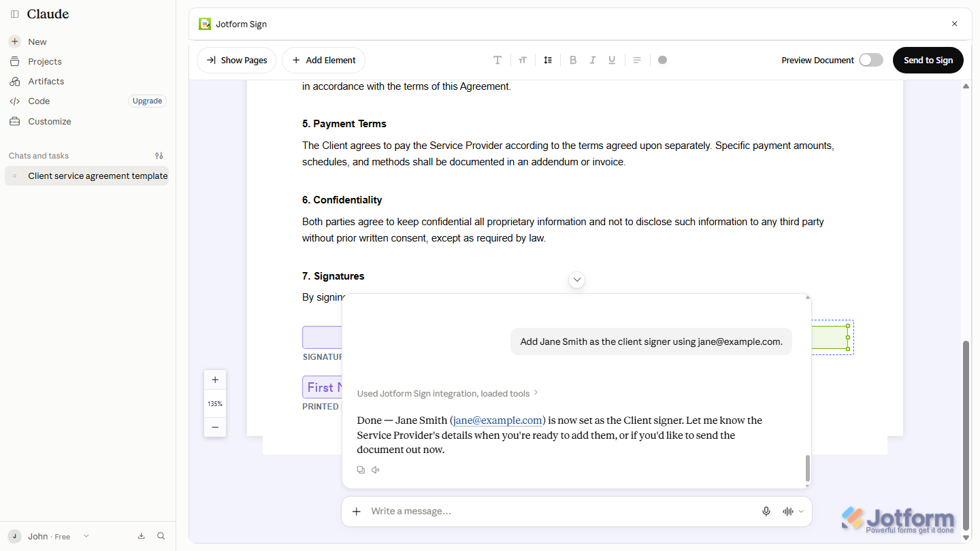Read the response aloud
980x551 pixels.
(x=376, y=470)
